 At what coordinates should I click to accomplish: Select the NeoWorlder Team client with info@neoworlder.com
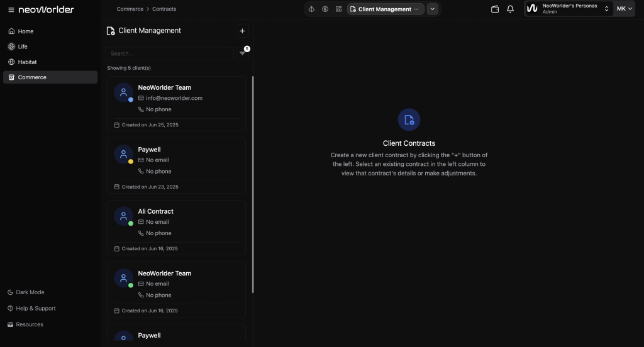pos(176,104)
